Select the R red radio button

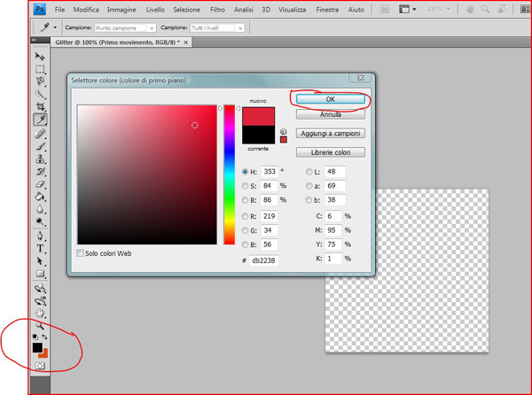pos(245,216)
